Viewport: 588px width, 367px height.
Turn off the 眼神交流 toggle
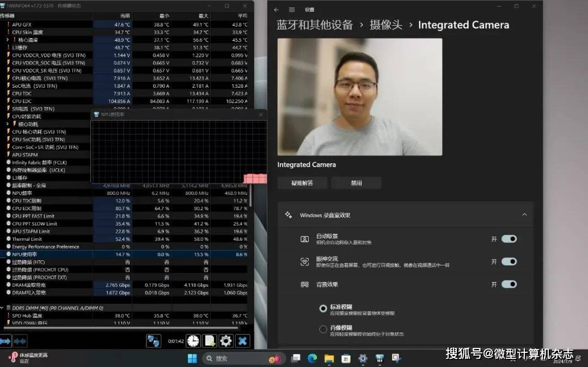509,262
